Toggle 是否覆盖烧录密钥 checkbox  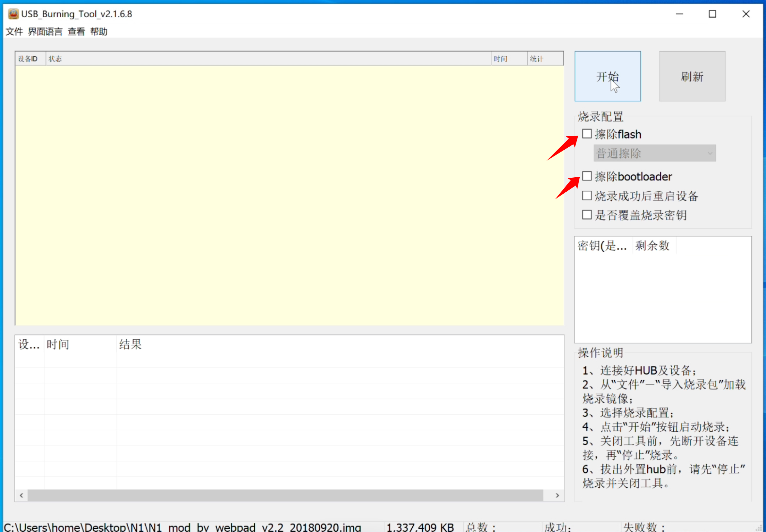click(x=587, y=215)
